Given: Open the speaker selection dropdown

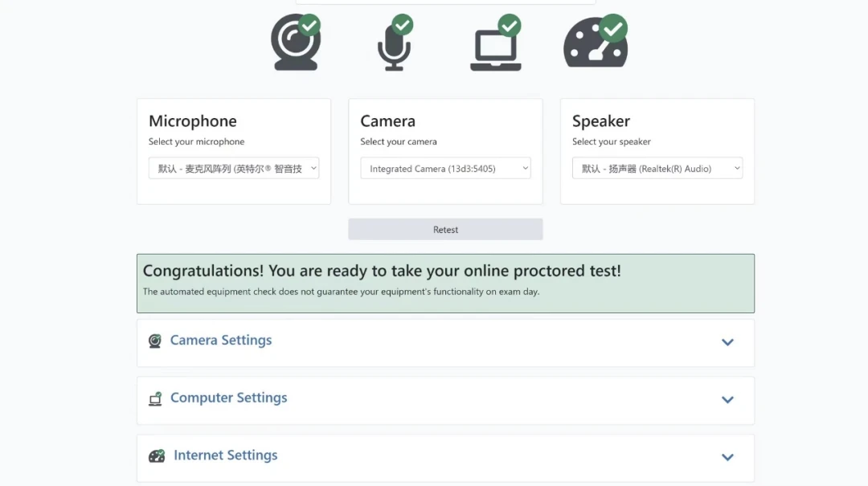Looking at the screenshot, I should 657,169.
